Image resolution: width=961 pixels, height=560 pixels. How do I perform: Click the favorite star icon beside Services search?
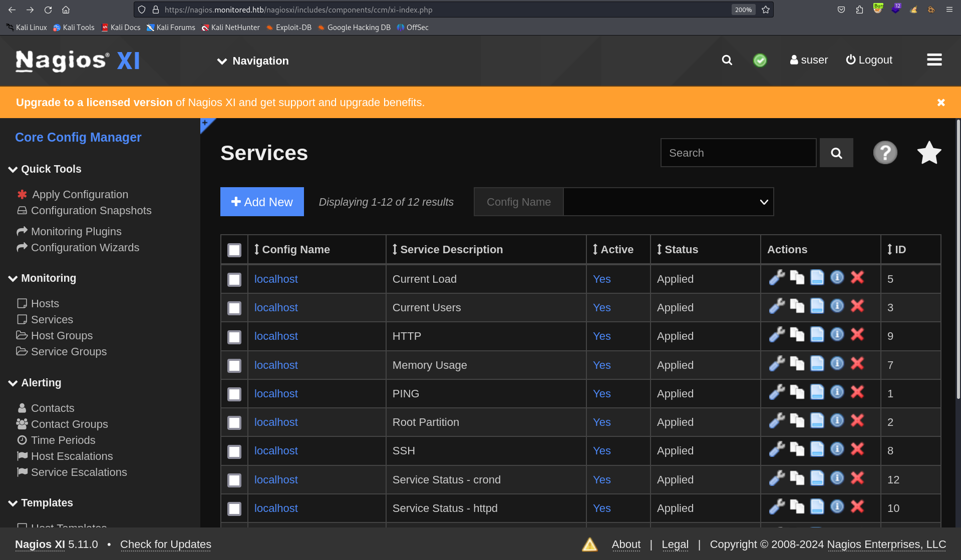(929, 153)
